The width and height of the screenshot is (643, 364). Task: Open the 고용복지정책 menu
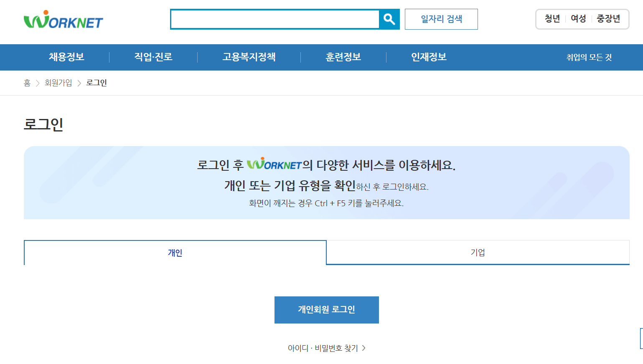pyautogui.click(x=248, y=57)
